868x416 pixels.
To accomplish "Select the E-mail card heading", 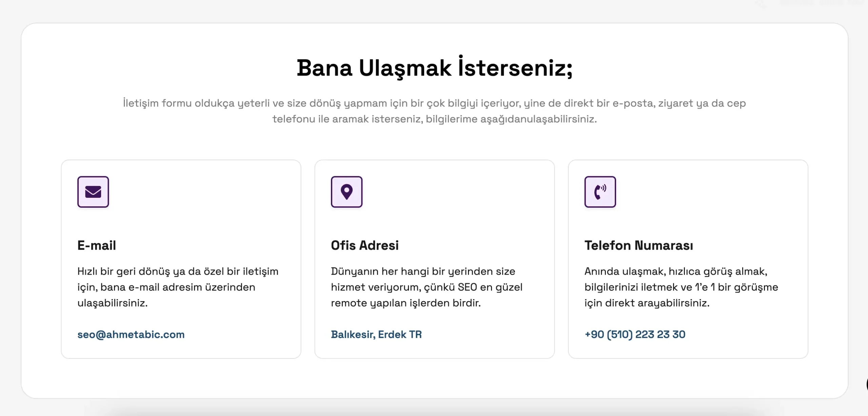I will click(x=97, y=245).
